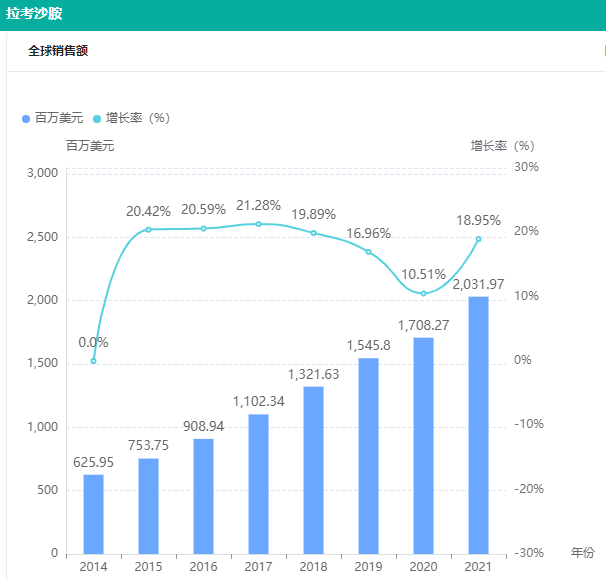Click the 21.28% growth label
Viewport: 606px width, 580px height.
259,206
